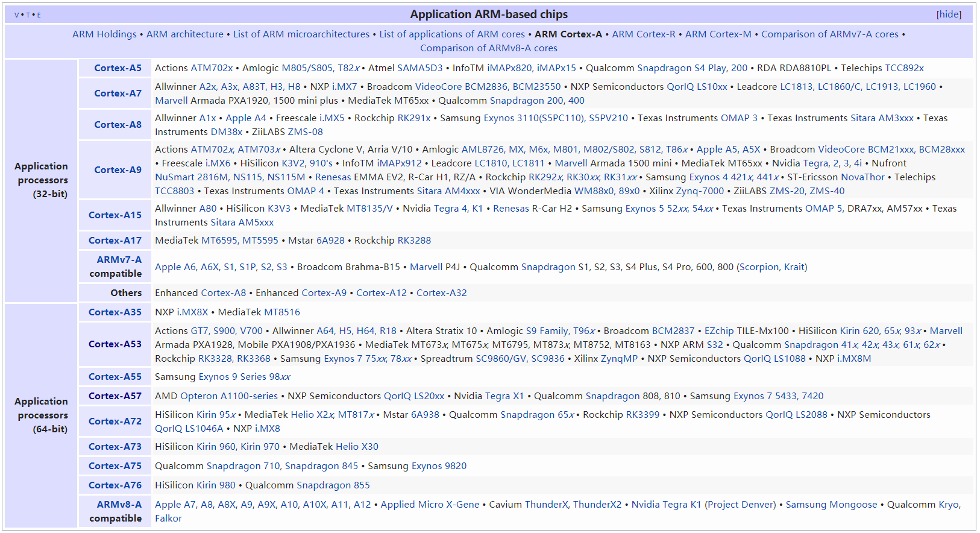Open the Nvidia Tegra, 2, 3, 4i link
This screenshot has height=533, width=980.
(x=832, y=163)
